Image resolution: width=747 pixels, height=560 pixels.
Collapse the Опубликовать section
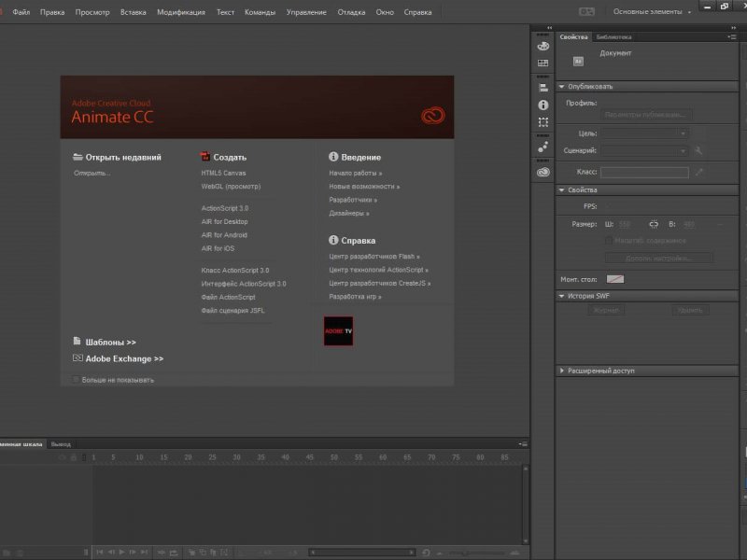click(562, 87)
